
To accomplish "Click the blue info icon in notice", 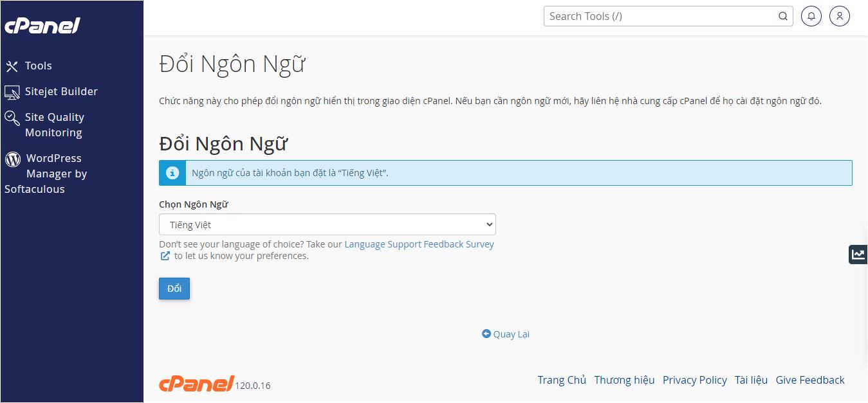I will pyautogui.click(x=172, y=173).
